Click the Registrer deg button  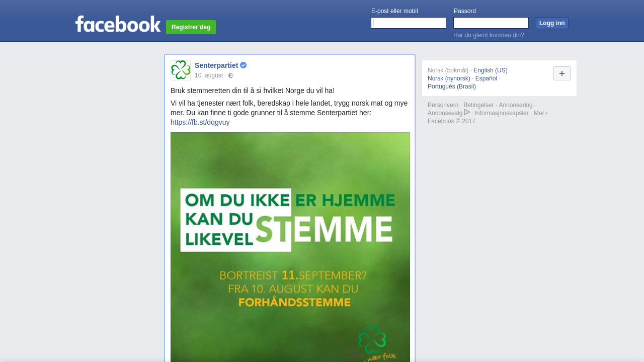pos(191,27)
